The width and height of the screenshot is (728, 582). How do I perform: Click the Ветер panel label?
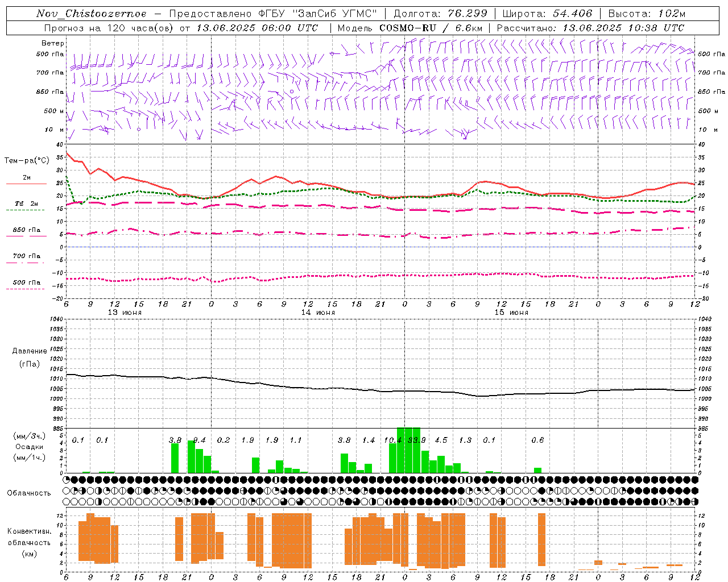[x=52, y=43]
